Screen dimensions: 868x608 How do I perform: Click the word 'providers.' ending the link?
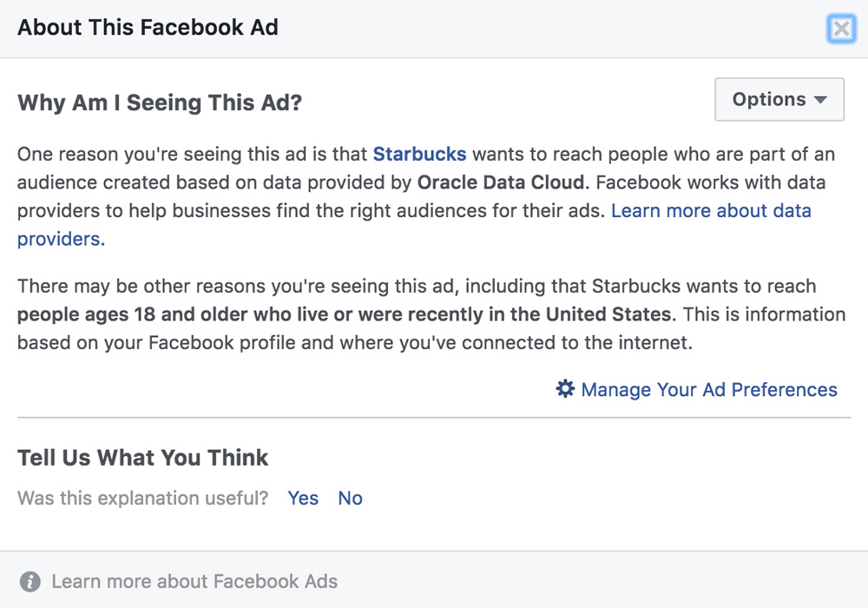61,240
